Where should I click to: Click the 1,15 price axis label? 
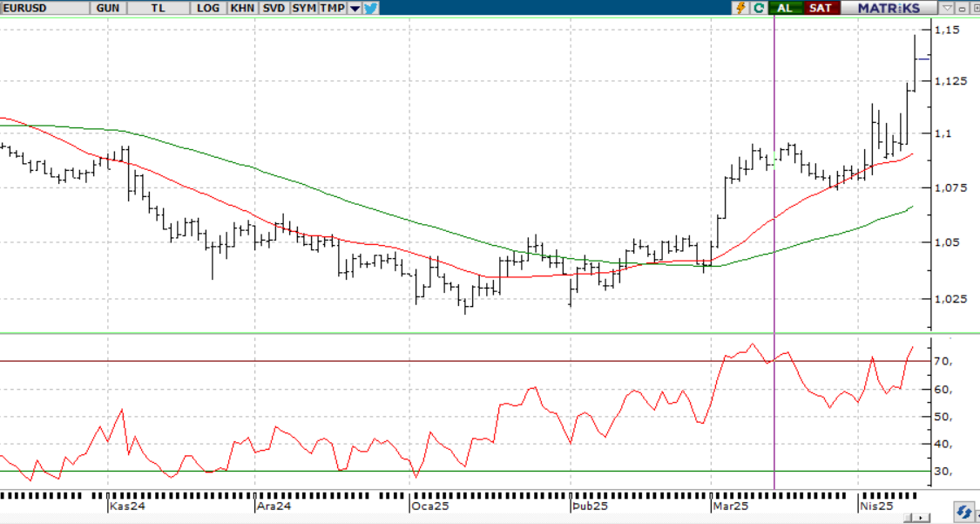click(947, 30)
